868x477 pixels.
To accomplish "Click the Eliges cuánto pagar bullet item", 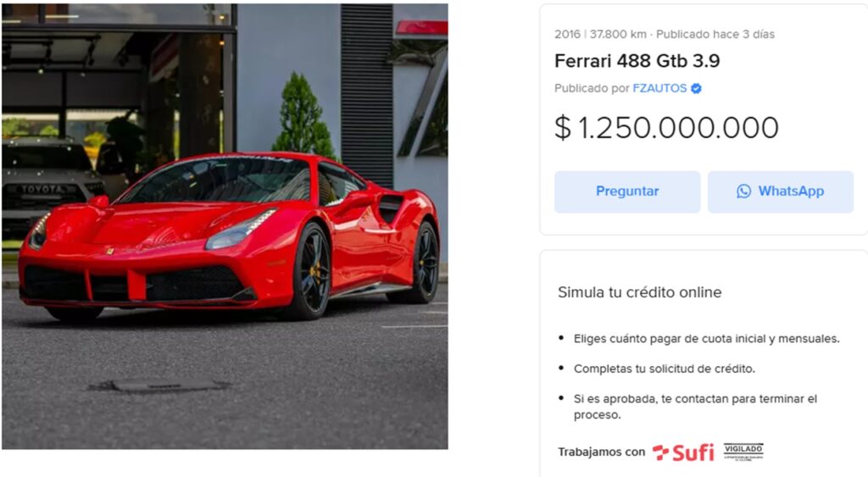I will [x=706, y=339].
